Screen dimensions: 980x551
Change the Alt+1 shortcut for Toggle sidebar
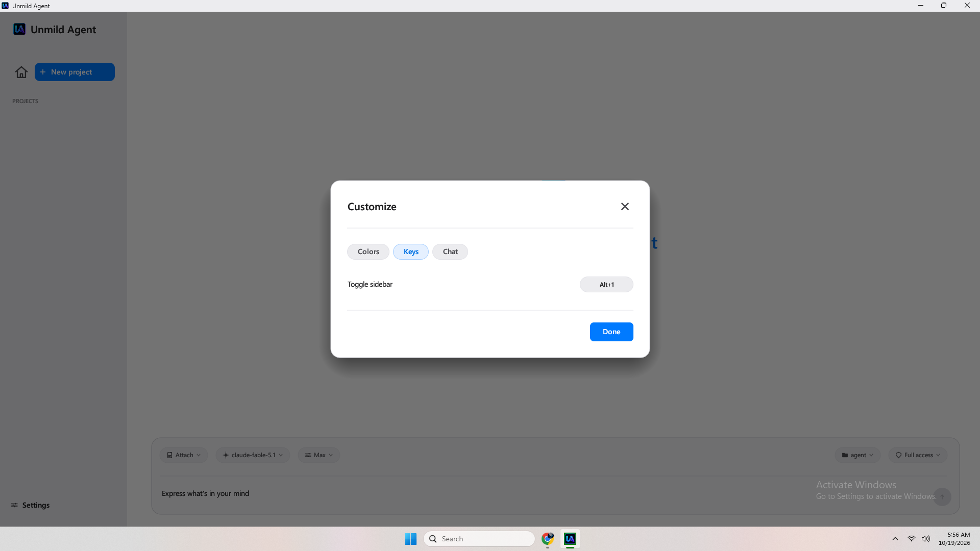point(606,284)
